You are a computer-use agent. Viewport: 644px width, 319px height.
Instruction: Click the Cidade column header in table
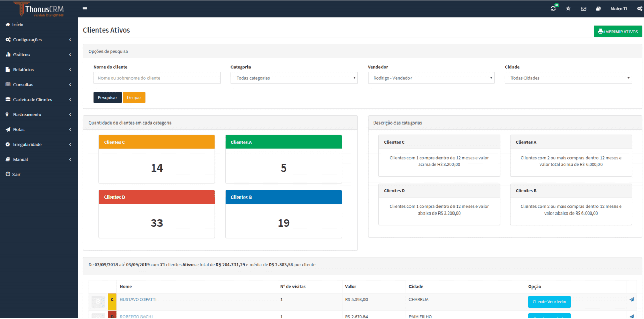pyautogui.click(x=416, y=287)
